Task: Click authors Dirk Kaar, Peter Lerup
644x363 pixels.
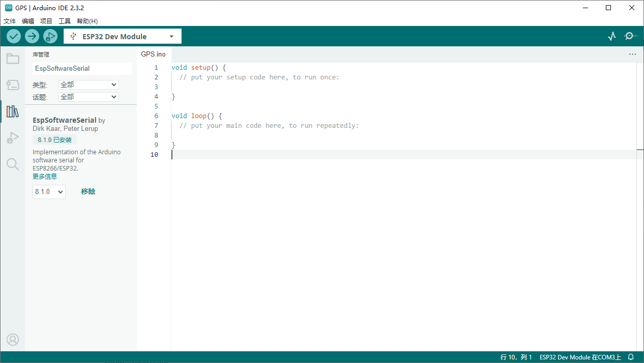Action: tap(65, 128)
